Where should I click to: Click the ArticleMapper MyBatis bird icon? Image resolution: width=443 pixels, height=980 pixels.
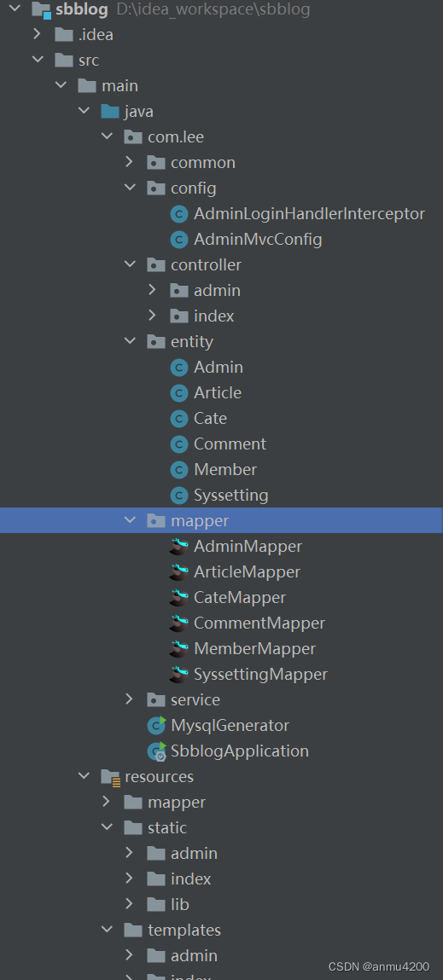[x=179, y=571]
